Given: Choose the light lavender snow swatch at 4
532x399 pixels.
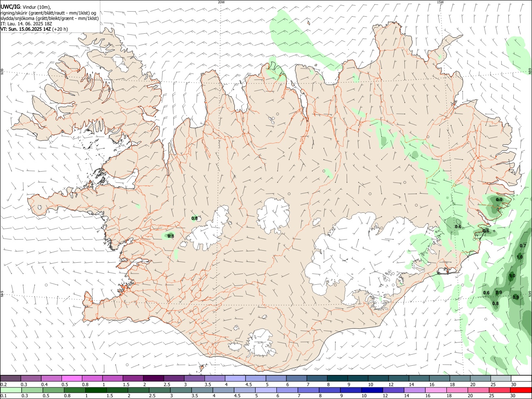Looking at the screenshot, I should point(235,378).
